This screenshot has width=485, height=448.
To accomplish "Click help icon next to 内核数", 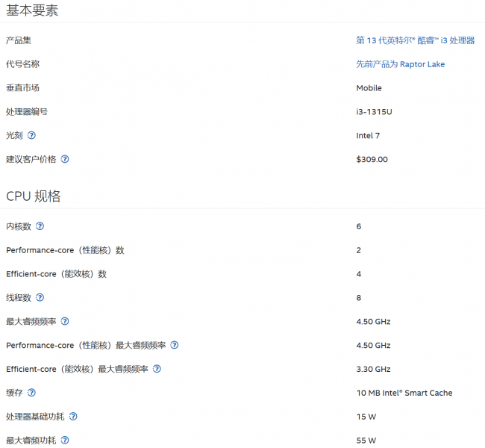I will coord(40,226).
